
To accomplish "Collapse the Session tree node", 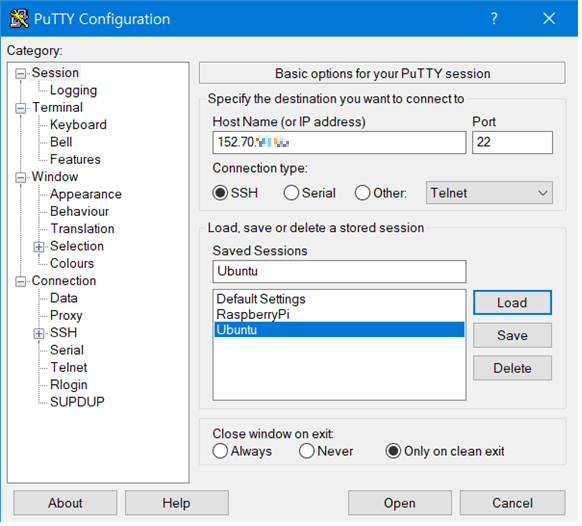I will click(x=21, y=74).
